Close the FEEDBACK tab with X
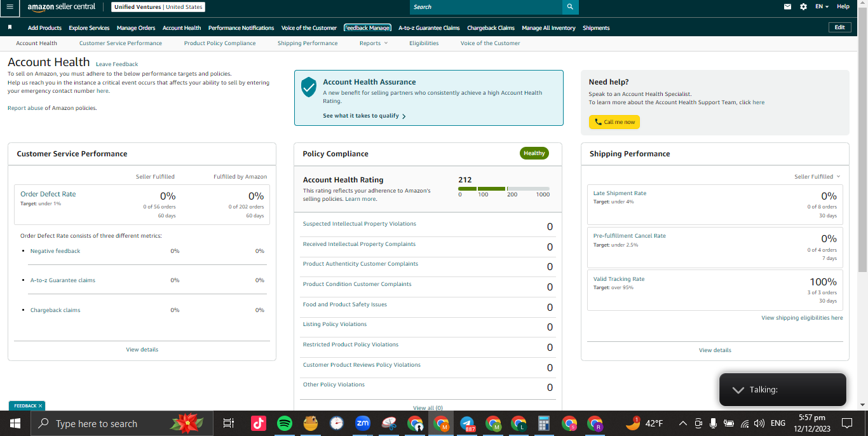The width and height of the screenshot is (868, 436). pos(40,405)
